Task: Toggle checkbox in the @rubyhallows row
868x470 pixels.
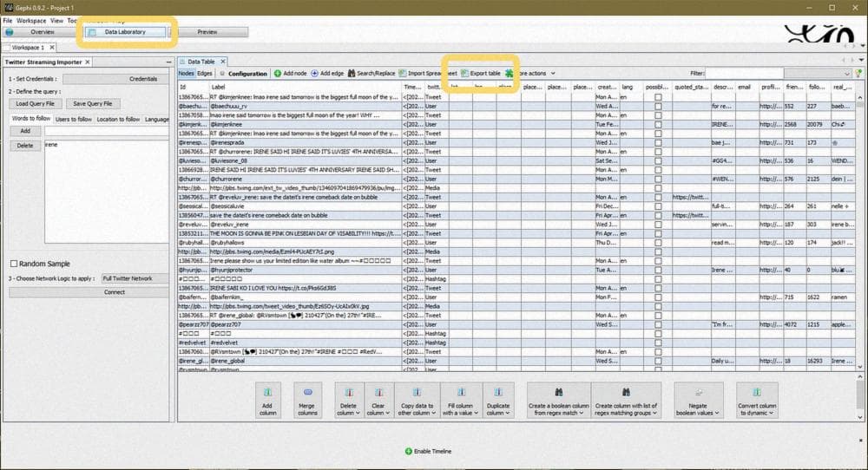Action: tap(658, 243)
